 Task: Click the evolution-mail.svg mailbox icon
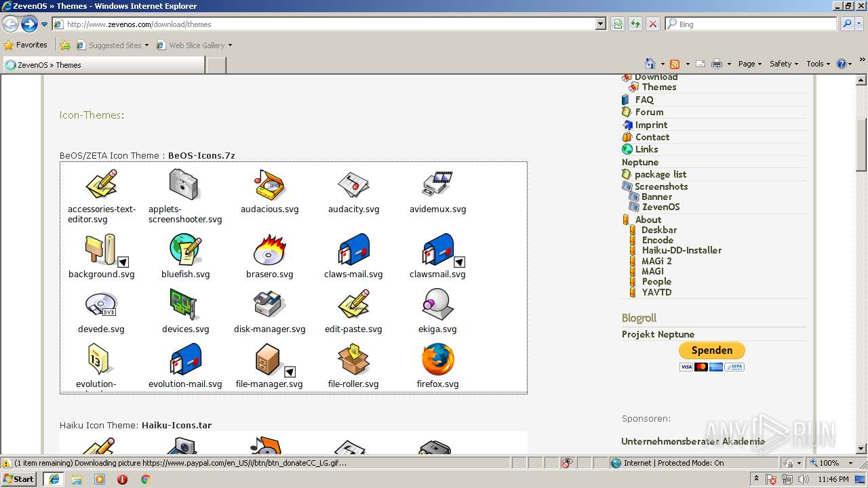[185, 360]
